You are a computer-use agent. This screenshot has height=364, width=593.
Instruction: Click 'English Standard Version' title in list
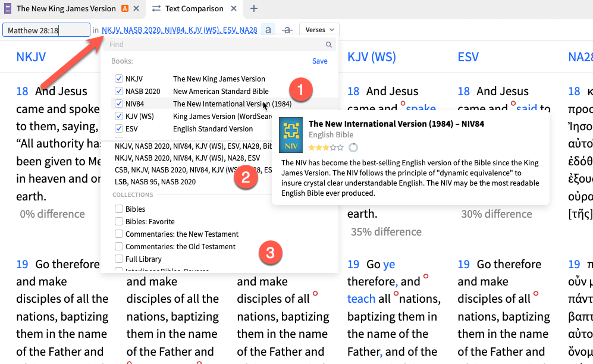click(x=213, y=128)
